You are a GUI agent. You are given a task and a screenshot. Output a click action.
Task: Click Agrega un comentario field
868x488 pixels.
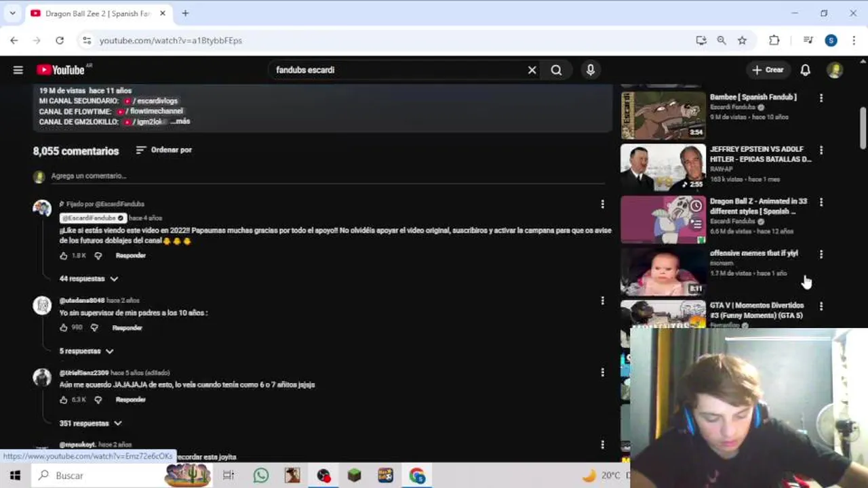tap(328, 176)
